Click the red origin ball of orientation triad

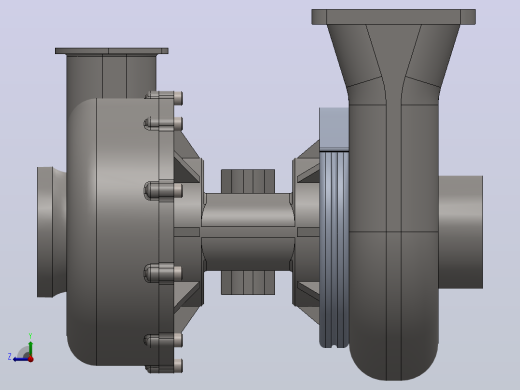pos(31,359)
